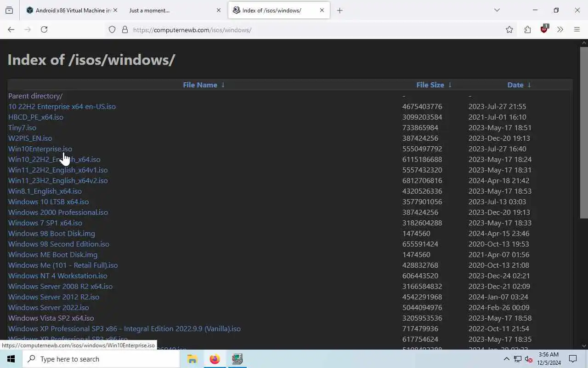
Task: Switch to the Just a moment tab
Action: (175, 10)
